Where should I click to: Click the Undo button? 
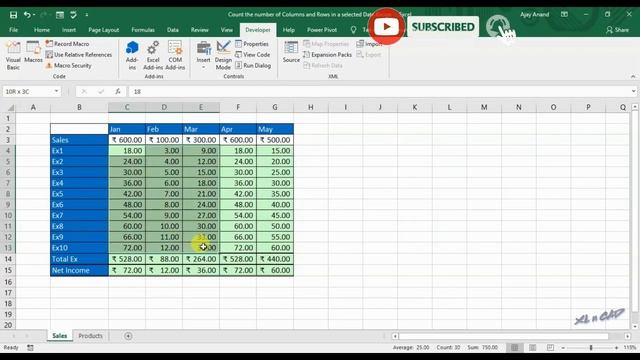click(x=27, y=15)
